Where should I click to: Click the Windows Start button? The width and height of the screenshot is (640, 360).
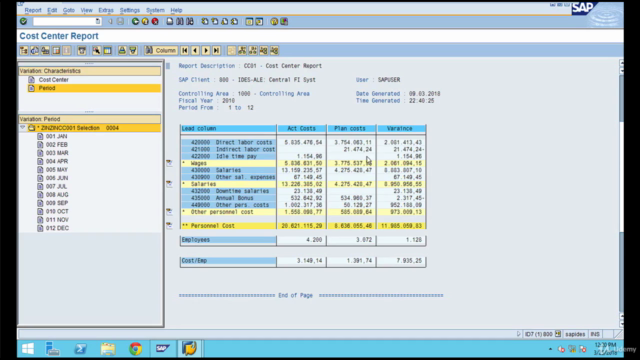click(x=28, y=349)
